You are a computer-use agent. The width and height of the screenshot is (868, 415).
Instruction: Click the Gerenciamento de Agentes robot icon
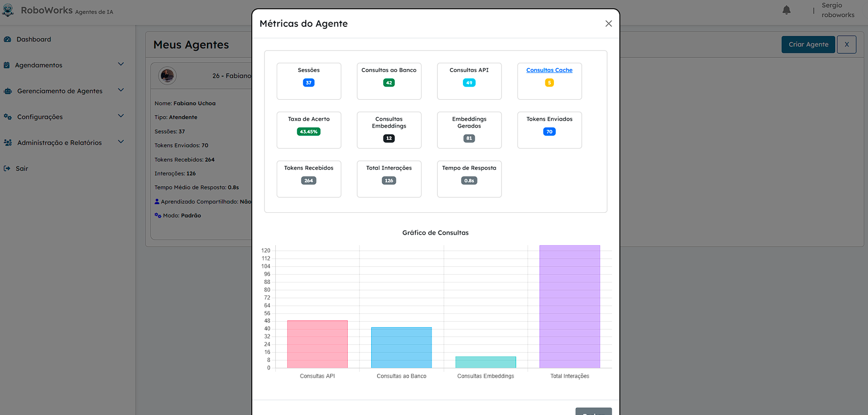pos(8,91)
